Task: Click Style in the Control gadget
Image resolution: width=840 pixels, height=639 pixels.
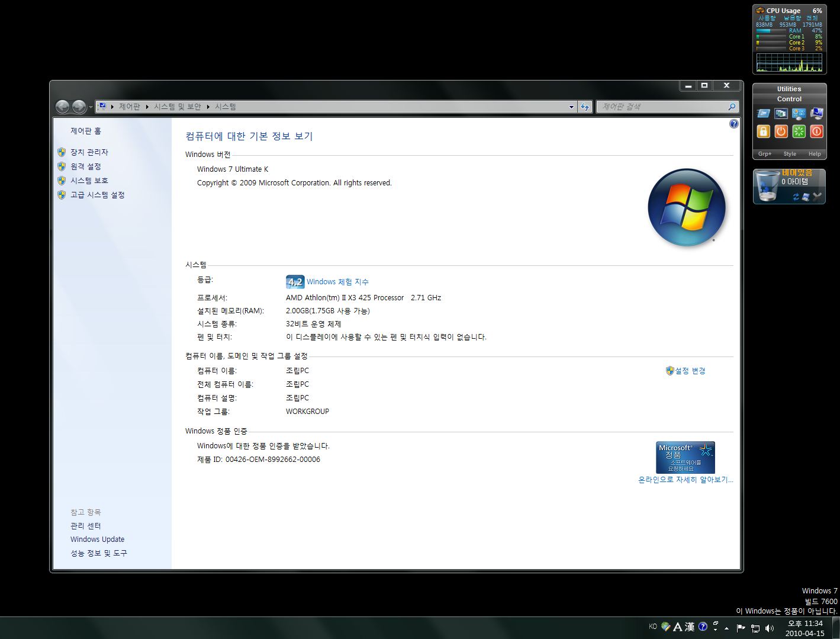Action: coord(790,154)
